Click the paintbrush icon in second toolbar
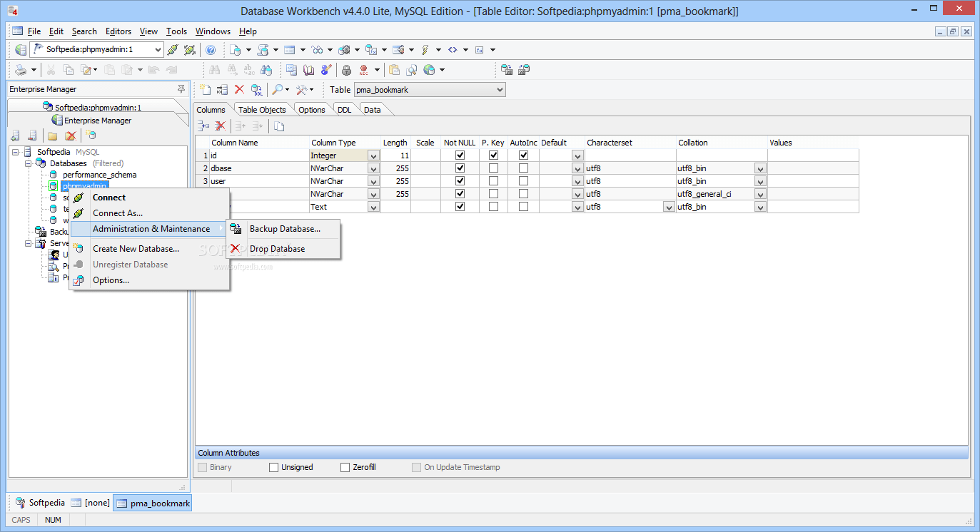Screen dimensions: 980x532 click(x=325, y=70)
